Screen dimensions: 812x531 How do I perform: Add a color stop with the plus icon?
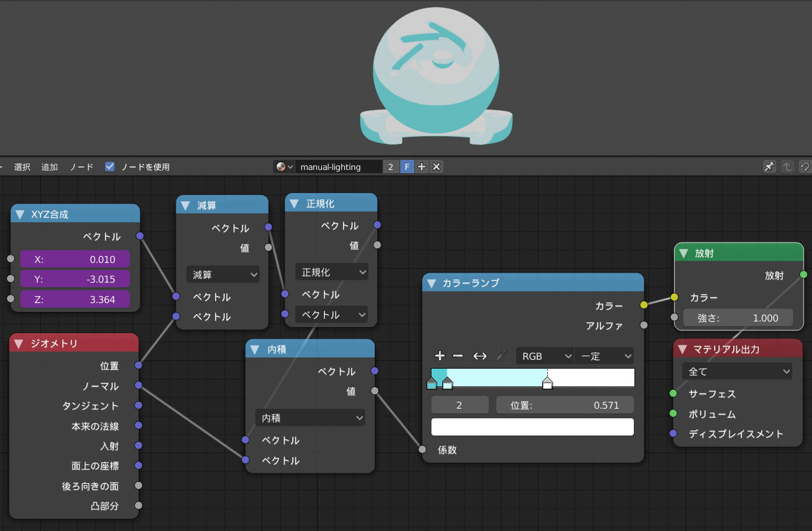tap(439, 356)
